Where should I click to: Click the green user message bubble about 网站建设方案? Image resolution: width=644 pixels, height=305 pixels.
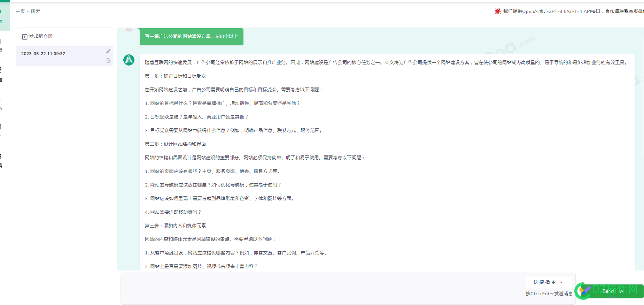coord(192,37)
